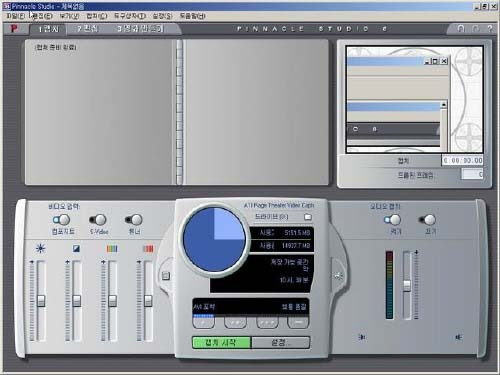Click the ATI Rage Theater Video Capture label
This screenshot has width=500, height=375.
coord(279,206)
